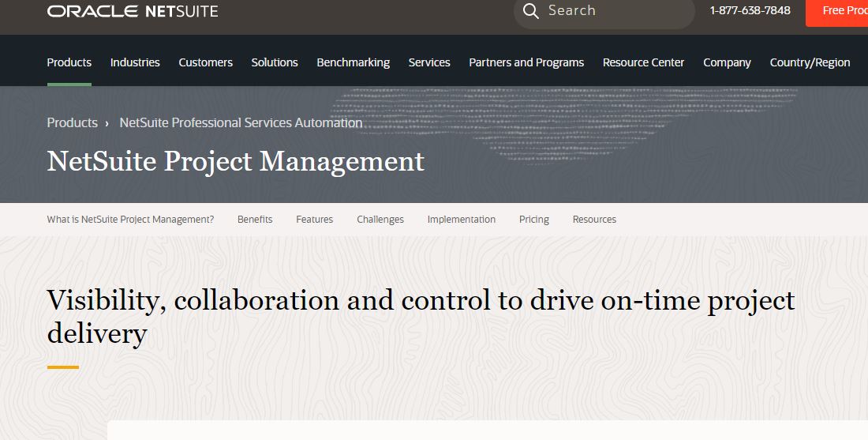
Task: Click the NetSuite Project Management page title
Action: point(236,162)
